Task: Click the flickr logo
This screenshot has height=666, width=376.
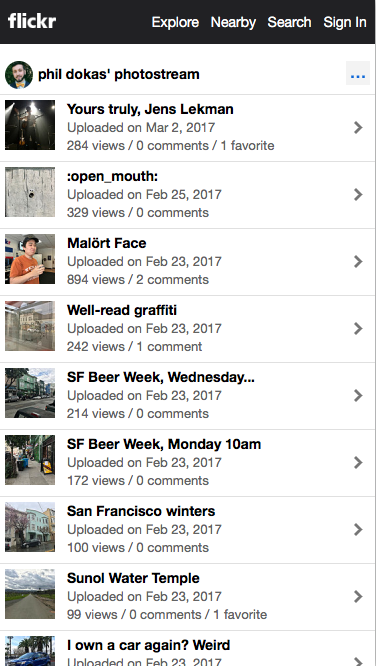Action: click(x=32, y=21)
